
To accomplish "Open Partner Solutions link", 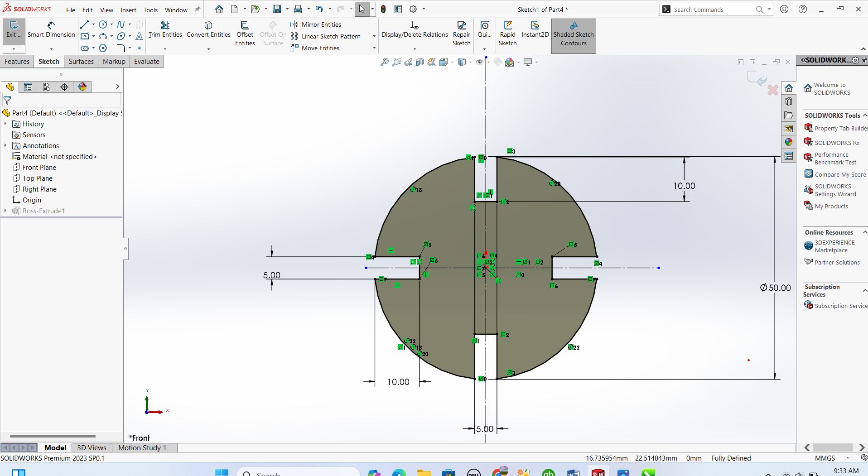I will click(x=832, y=262).
